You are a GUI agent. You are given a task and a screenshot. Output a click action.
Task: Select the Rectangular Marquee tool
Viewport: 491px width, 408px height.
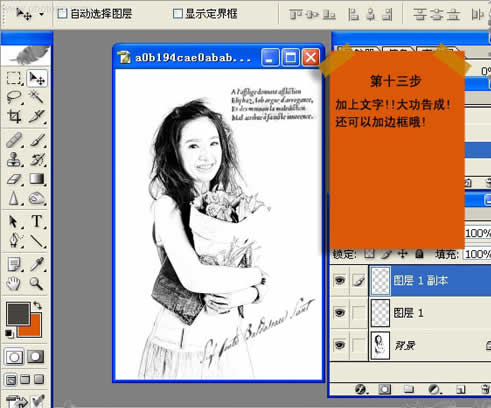[14, 78]
